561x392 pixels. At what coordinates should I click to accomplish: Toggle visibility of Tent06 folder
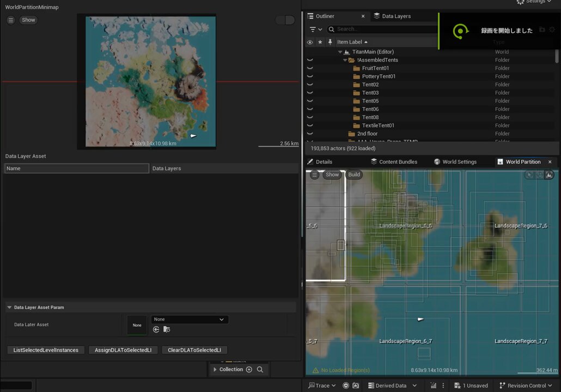pos(310,109)
